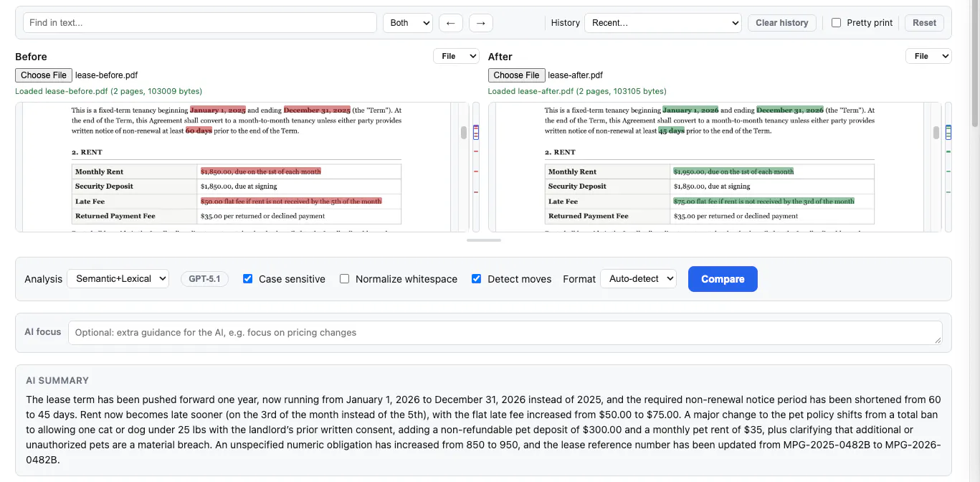Enable the Pretty print checkbox
Image resolution: width=980 pixels, height=482 pixels.
tap(836, 23)
